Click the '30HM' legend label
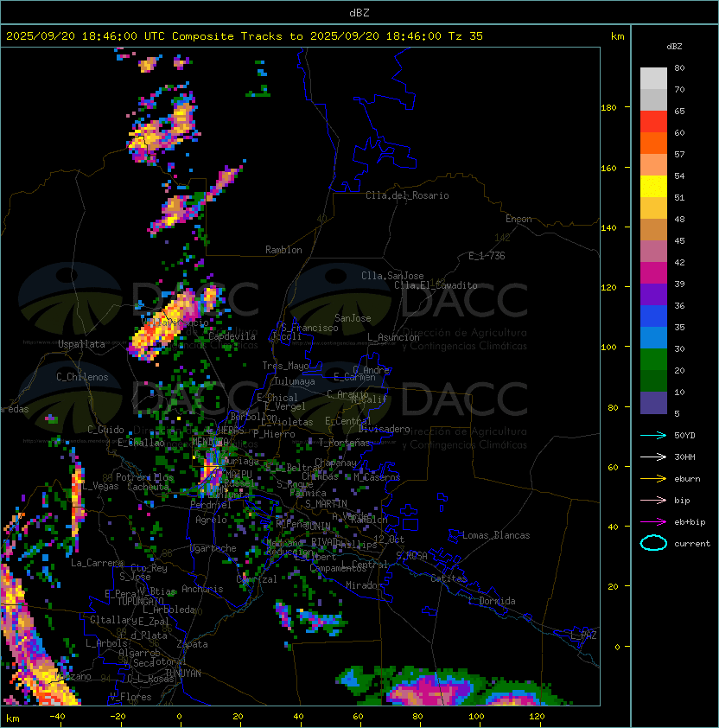The width and height of the screenshot is (719, 728). tap(684, 457)
